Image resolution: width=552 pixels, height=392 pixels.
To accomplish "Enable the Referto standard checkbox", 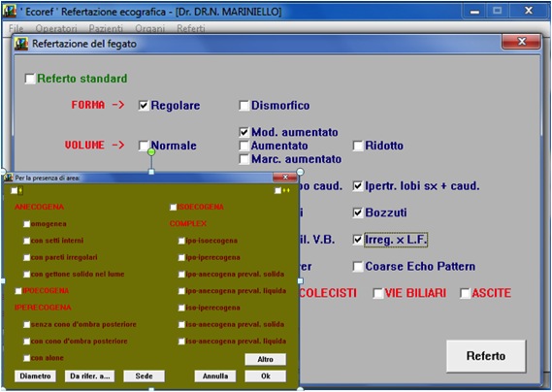I will 30,79.
